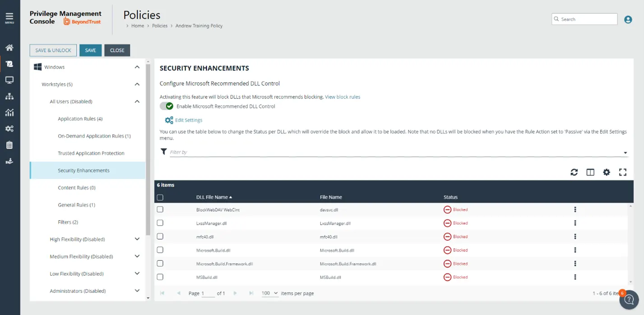
Task: Open View block rules link
Action: coord(343,97)
